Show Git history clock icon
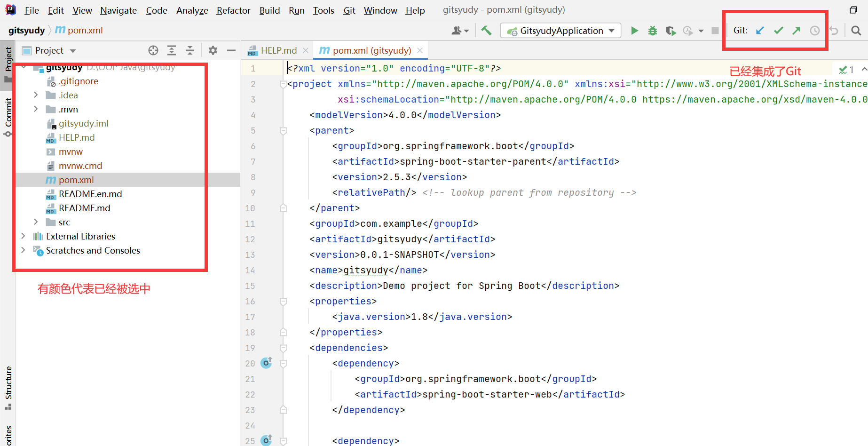The width and height of the screenshot is (868, 446). 814,31
